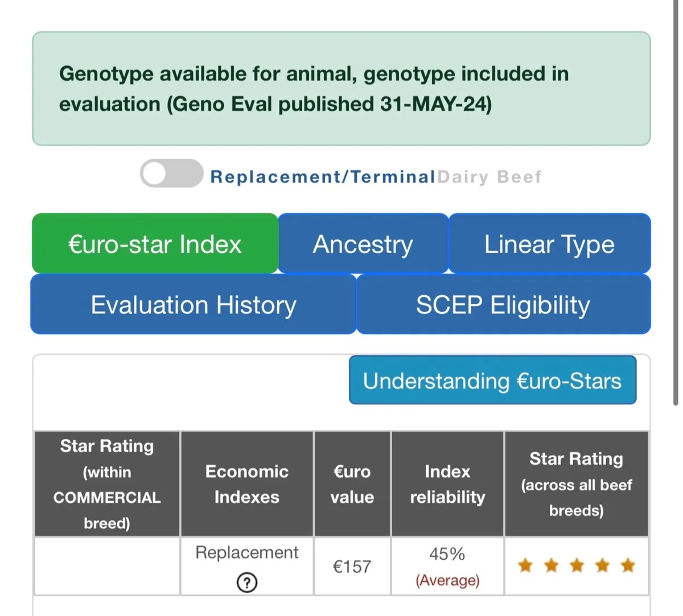Image resolution: width=683 pixels, height=616 pixels.
Task: Toggle the Replacement/Terminal Dairy Beef switch
Action: (171, 173)
